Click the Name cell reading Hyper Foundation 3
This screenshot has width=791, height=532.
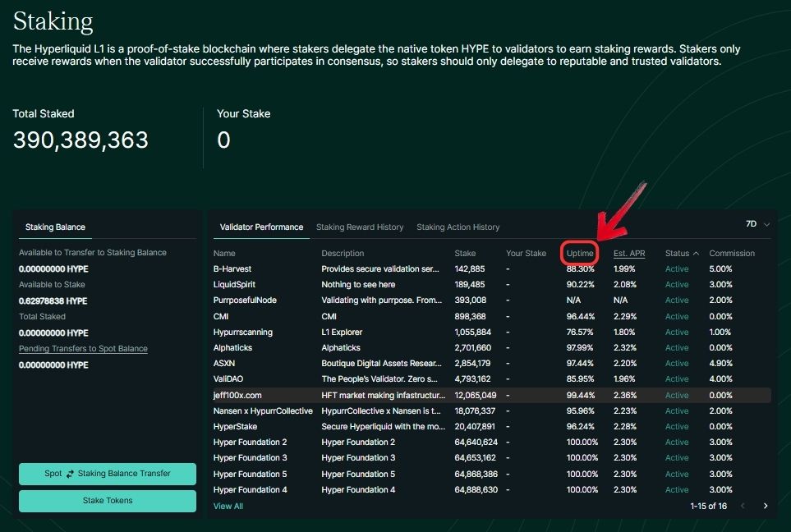[x=251, y=458]
